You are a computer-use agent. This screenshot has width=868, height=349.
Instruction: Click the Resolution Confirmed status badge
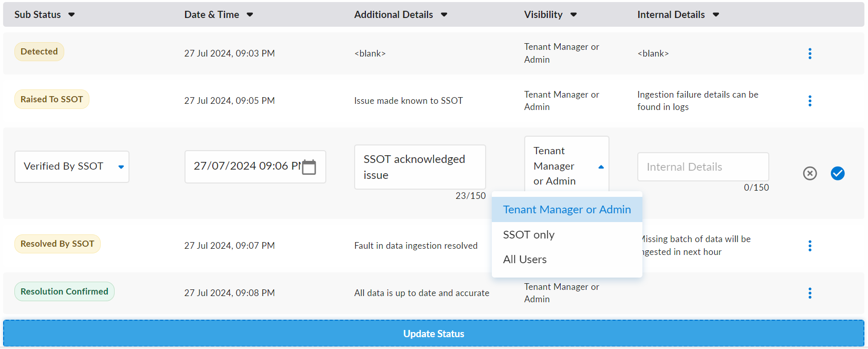coord(64,291)
